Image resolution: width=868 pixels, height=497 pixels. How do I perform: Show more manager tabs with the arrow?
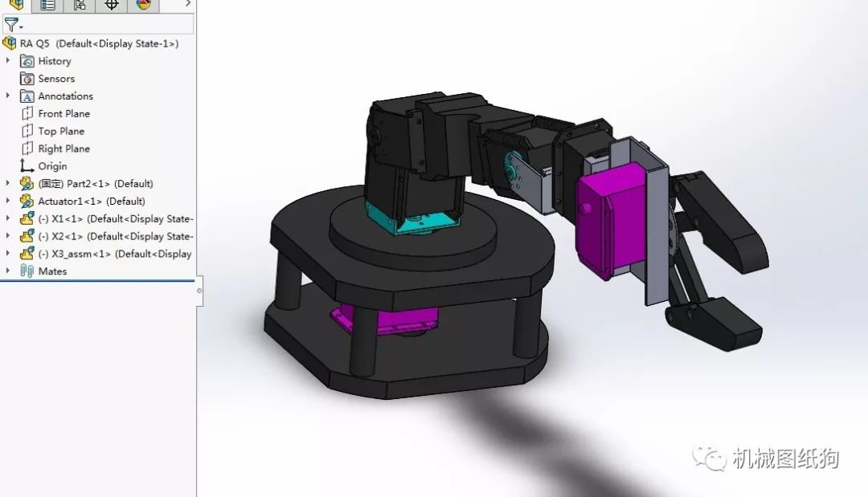coord(187,4)
